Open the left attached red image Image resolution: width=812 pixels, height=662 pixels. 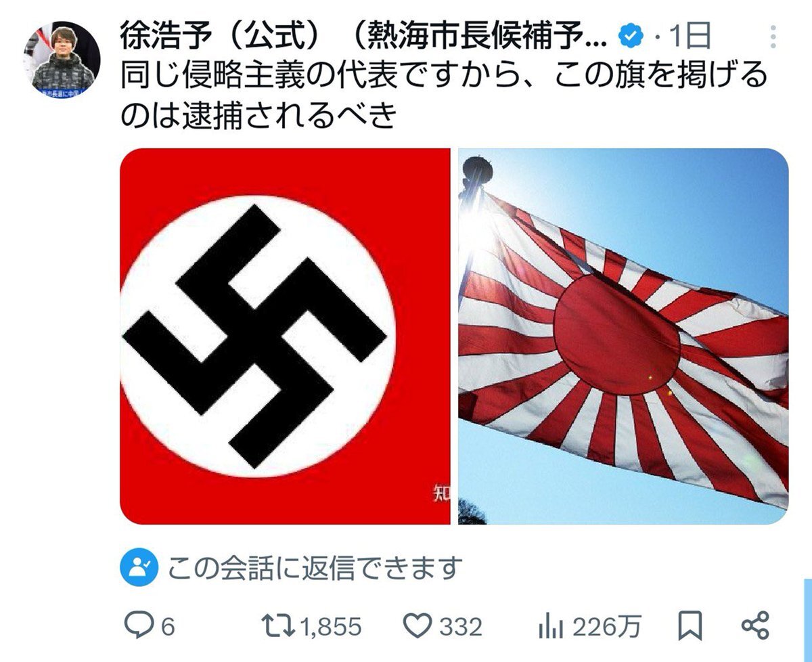point(285,336)
